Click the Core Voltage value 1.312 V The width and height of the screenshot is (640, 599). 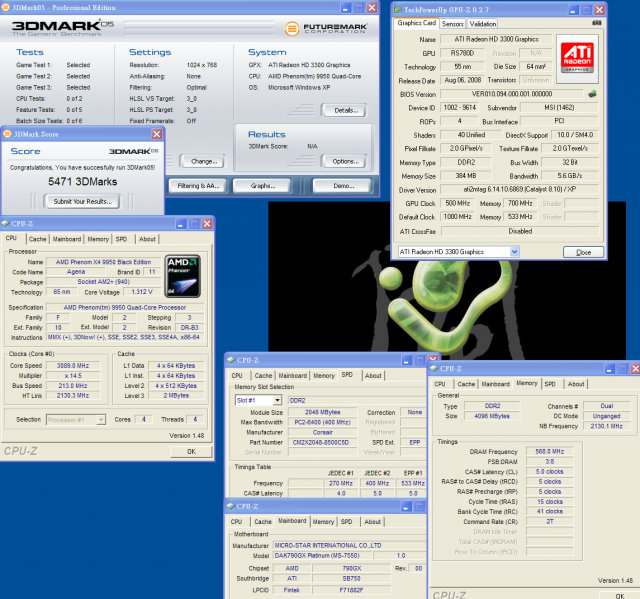click(142, 292)
